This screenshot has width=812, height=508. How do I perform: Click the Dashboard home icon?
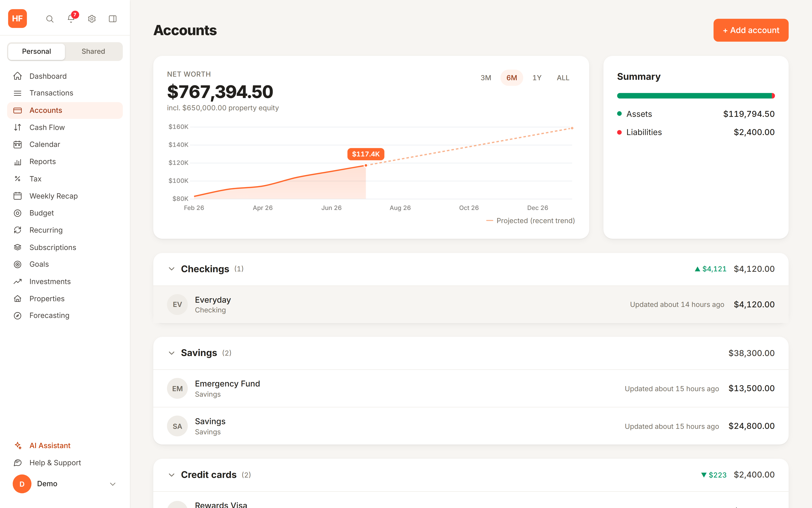tap(18, 76)
